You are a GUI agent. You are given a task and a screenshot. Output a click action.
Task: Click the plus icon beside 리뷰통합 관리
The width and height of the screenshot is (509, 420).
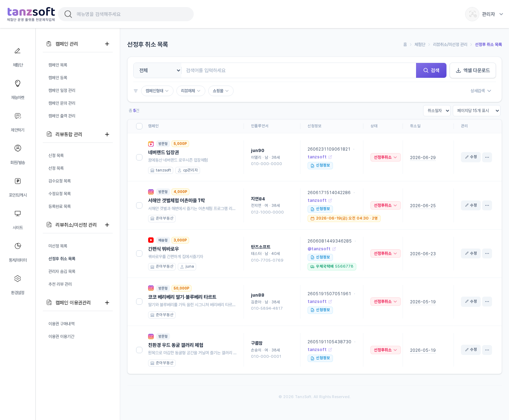coord(107,134)
